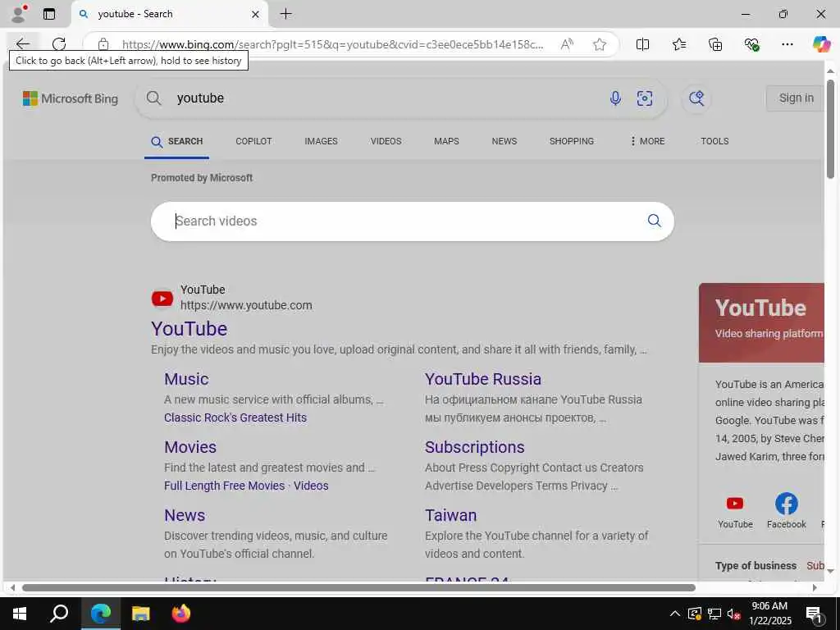
Task: Open the browser profile icon
Action: point(19,13)
